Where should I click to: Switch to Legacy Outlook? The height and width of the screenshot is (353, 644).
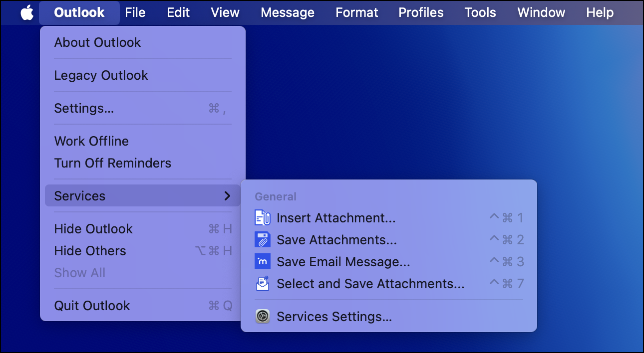click(101, 75)
